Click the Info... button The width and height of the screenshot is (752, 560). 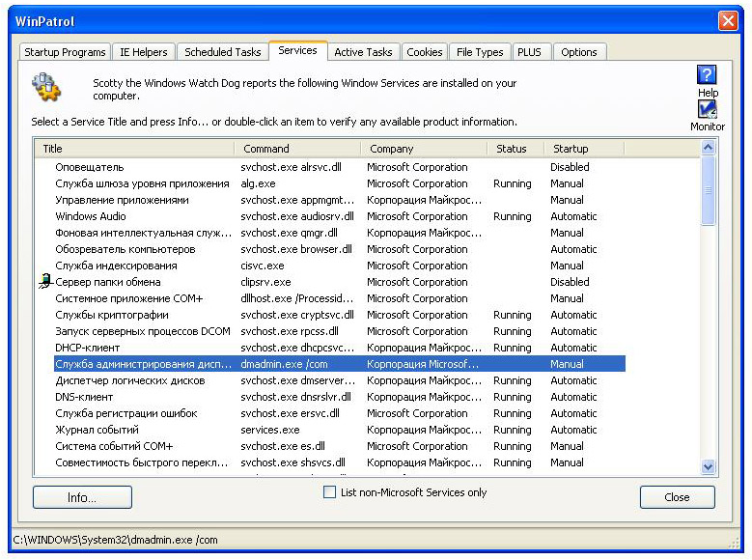tap(82, 497)
